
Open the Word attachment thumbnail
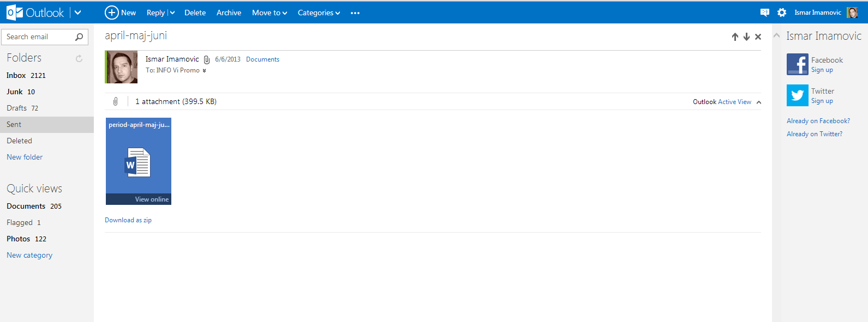click(x=139, y=161)
